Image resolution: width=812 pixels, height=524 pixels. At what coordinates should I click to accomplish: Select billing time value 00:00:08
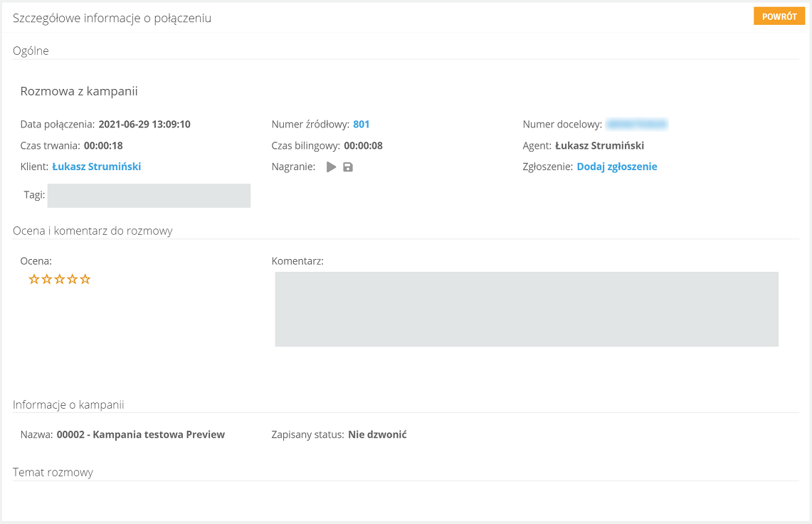pyautogui.click(x=363, y=146)
